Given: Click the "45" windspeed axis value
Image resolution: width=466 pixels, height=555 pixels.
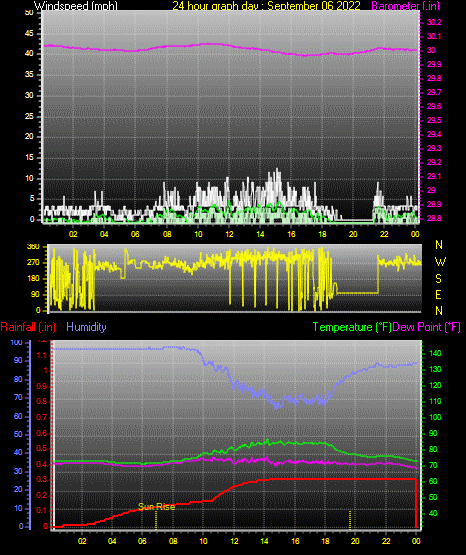Looking at the screenshot, I should [x=29, y=33].
